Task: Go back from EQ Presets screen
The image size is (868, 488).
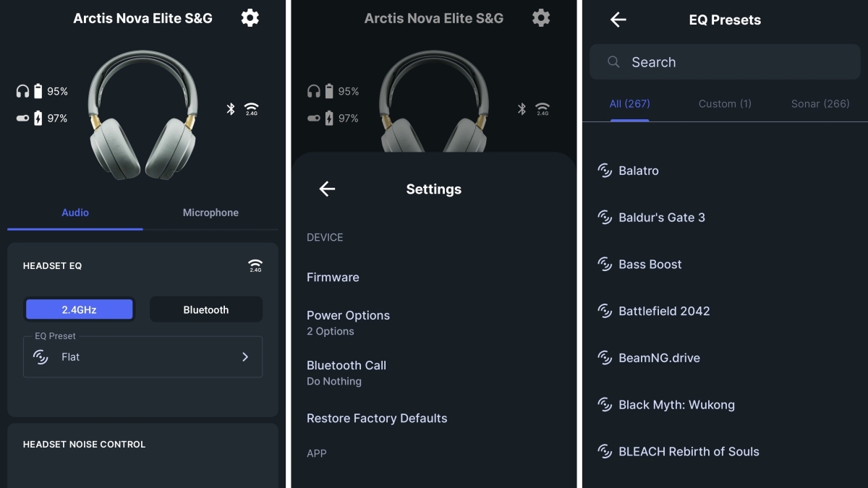Action: (x=618, y=20)
